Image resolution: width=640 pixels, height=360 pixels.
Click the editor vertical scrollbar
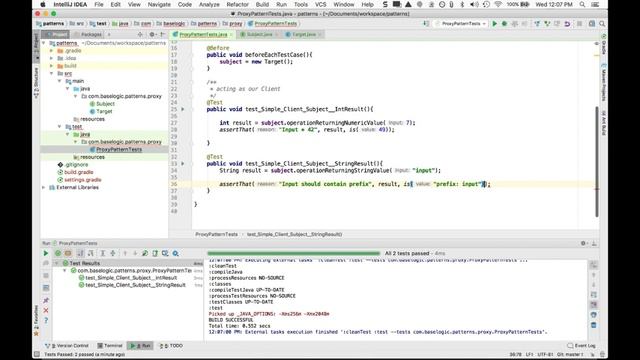pos(597,161)
